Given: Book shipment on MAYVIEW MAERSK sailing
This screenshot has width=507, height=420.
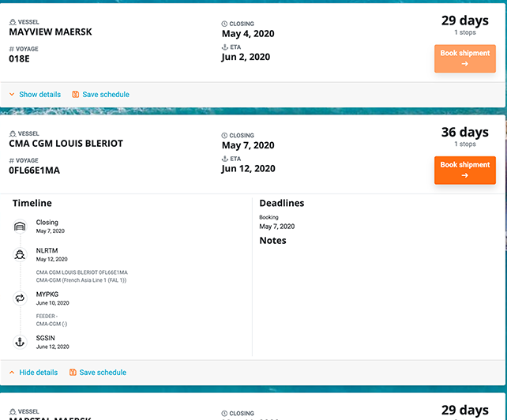Looking at the screenshot, I should click(x=464, y=58).
